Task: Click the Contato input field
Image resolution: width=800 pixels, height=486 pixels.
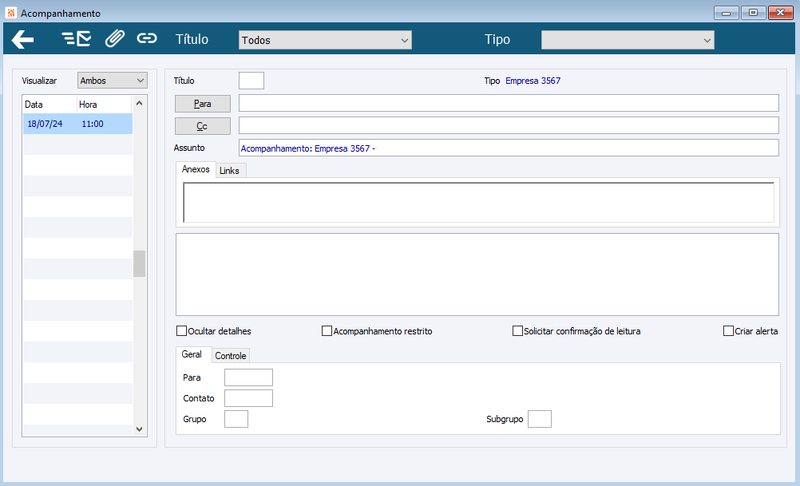Action: click(x=248, y=398)
